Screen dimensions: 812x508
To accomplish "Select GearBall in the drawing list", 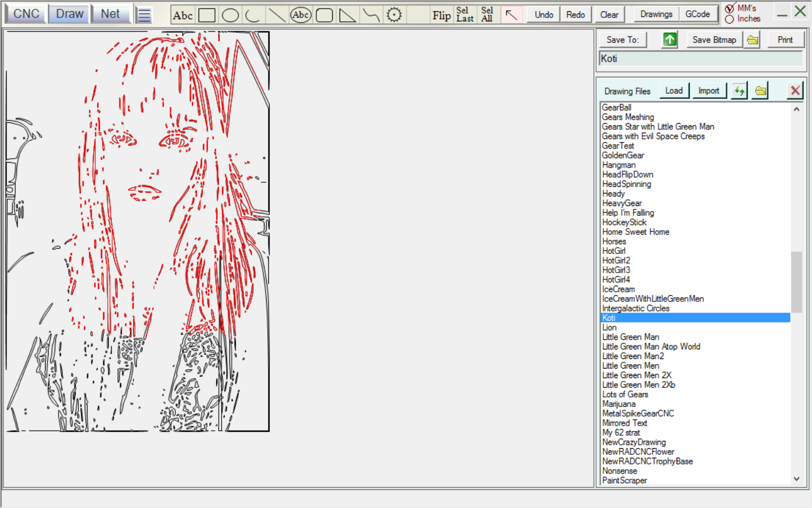I will [x=616, y=107].
